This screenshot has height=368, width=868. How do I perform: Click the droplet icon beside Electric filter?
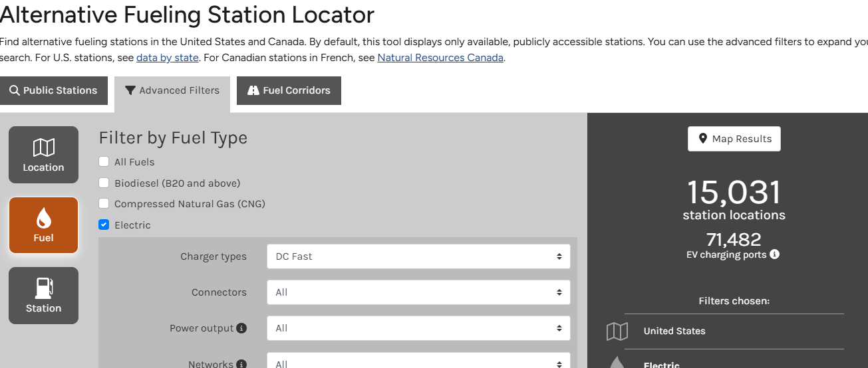click(x=617, y=363)
